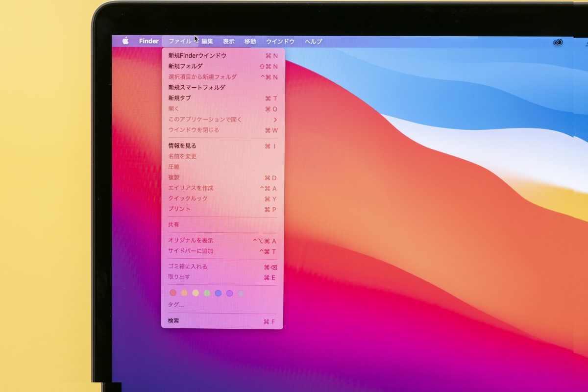The width and height of the screenshot is (588, 392).
Task: Open the 移動 menu in the menu bar
Action: [x=250, y=42]
